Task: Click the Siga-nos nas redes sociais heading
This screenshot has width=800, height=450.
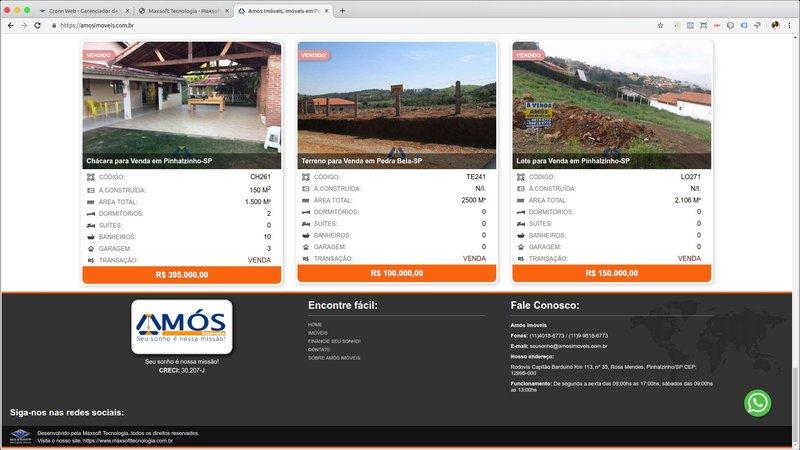Action: coord(67,412)
